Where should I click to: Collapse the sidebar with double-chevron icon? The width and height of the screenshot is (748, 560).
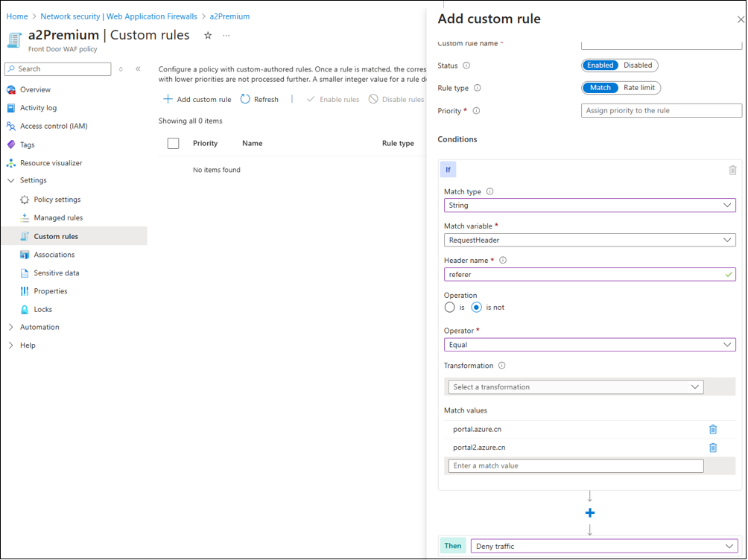coord(138,69)
